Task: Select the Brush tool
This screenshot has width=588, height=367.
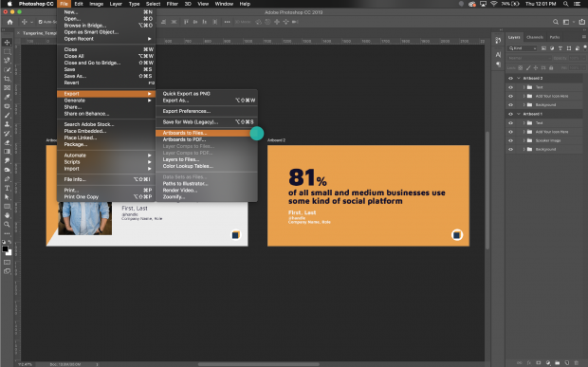Action: tap(8, 115)
